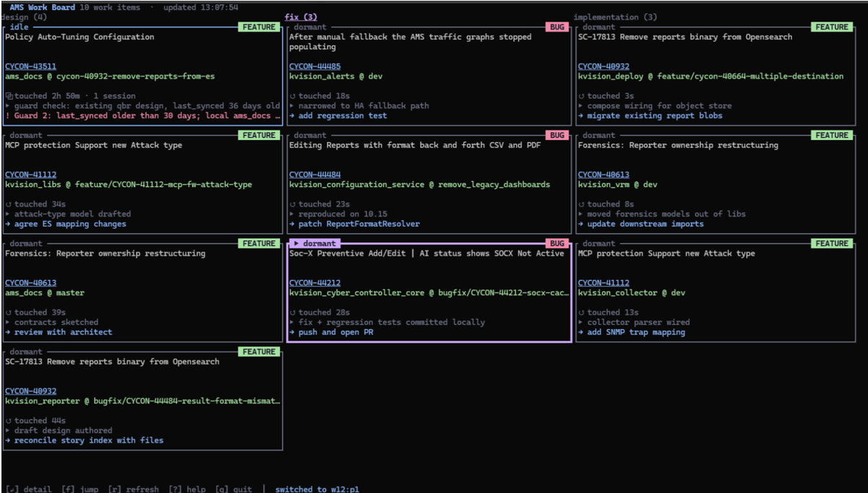Open CYCON-40613 link above ams_docs @ master
Image resolution: width=868 pixels, height=493 pixels.
30,283
